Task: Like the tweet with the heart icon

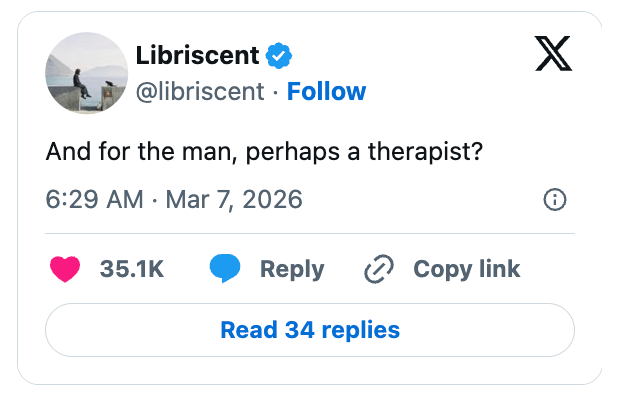Action: (65, 268)
